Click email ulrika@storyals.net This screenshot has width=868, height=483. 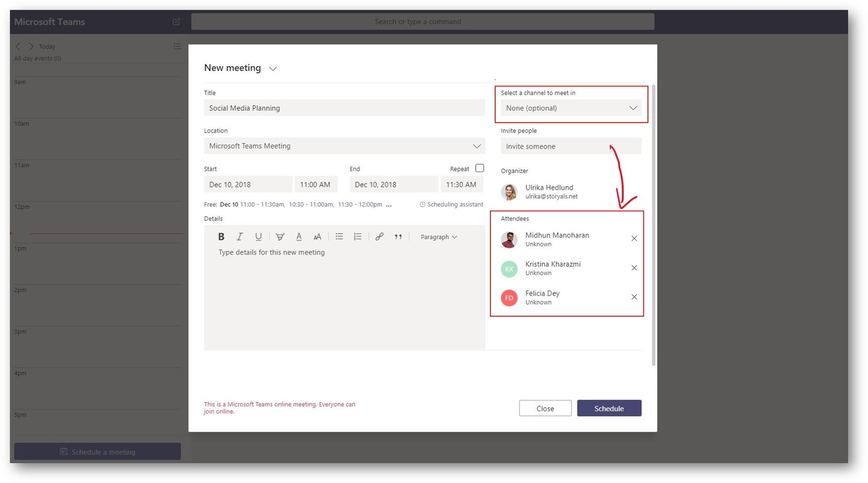[552, 196]
